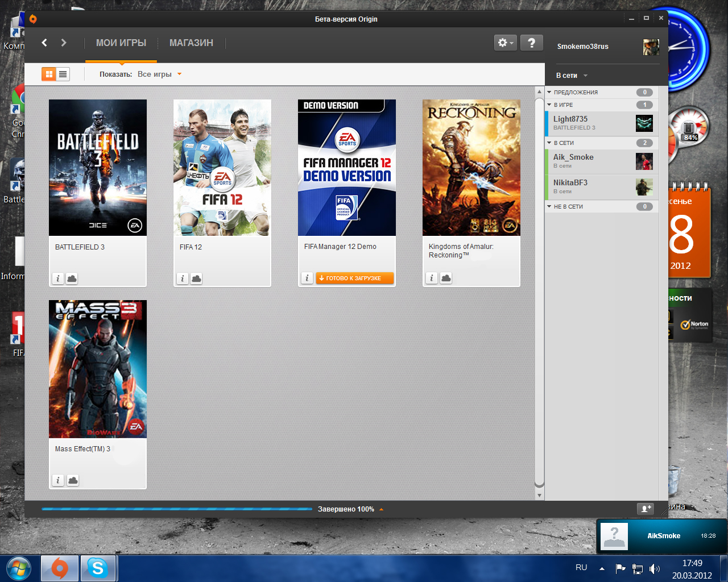Open the Battlefield 3 info icon

(58, 278)
